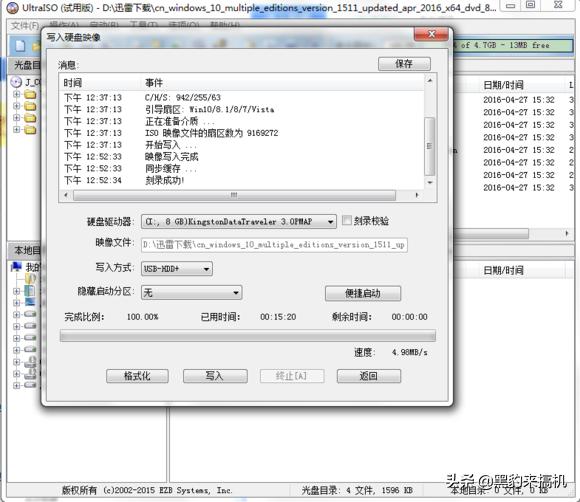Click message list scroll up arrow
This screenshot has width=580, height=502.
pos(429,80)
